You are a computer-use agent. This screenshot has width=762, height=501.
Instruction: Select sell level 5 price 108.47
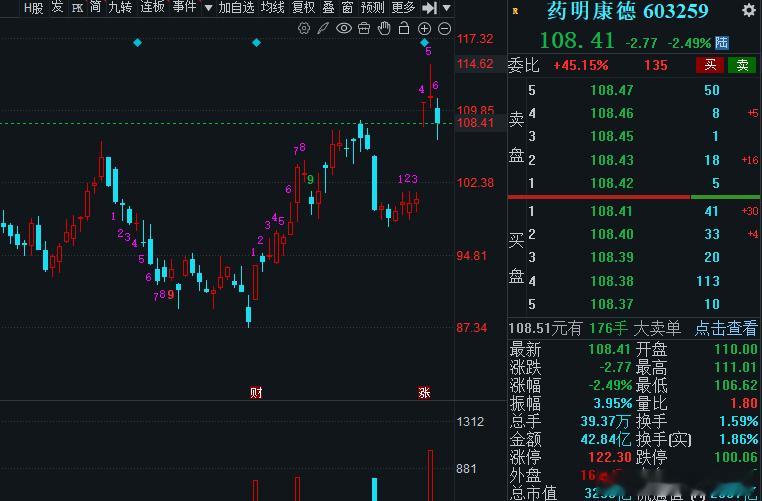(612, 90)
